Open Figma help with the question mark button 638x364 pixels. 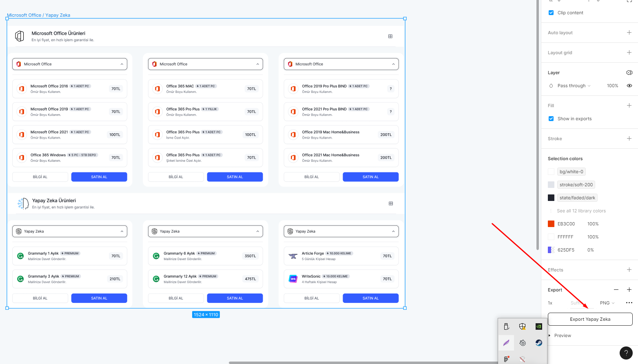coord(626,353)
